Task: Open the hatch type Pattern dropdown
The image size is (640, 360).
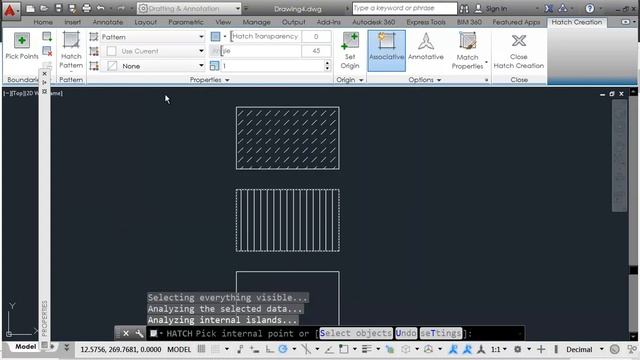Action: [x=153, y=37]
